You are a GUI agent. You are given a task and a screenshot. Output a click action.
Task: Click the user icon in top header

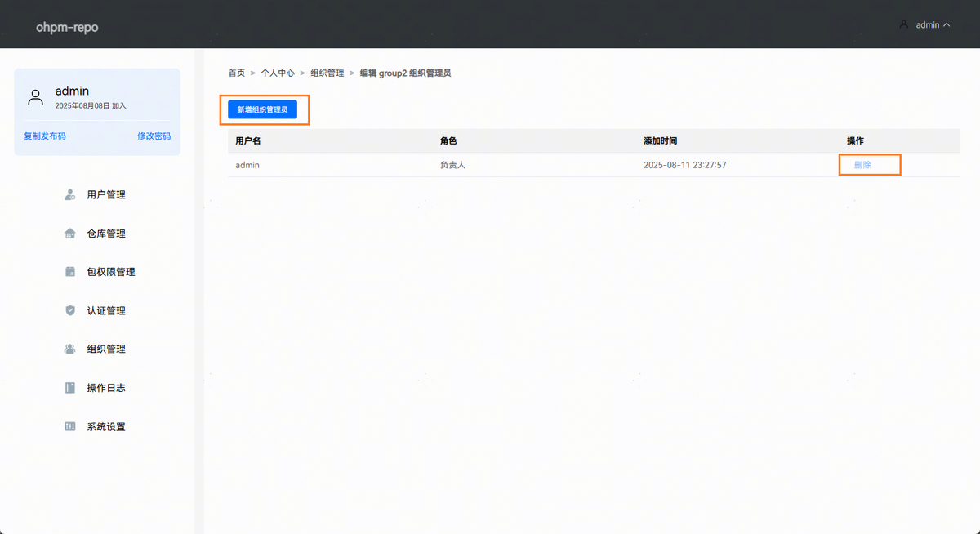click(x=903, y=24)
